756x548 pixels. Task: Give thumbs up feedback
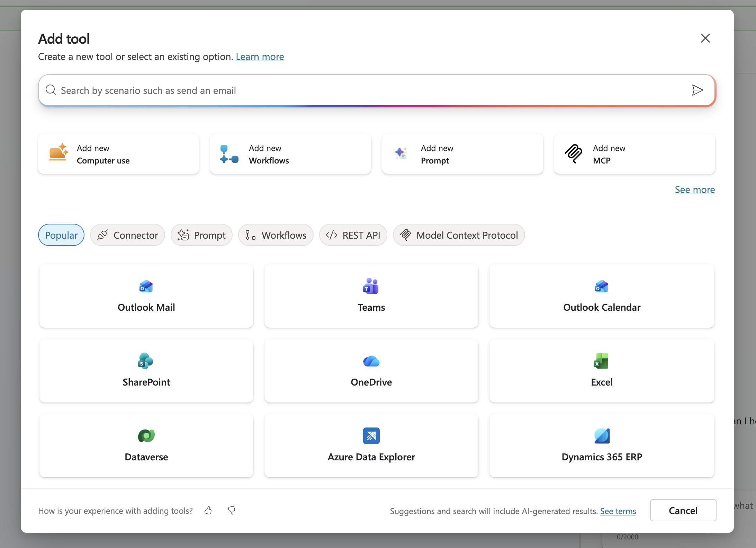(x=208, y=510)
